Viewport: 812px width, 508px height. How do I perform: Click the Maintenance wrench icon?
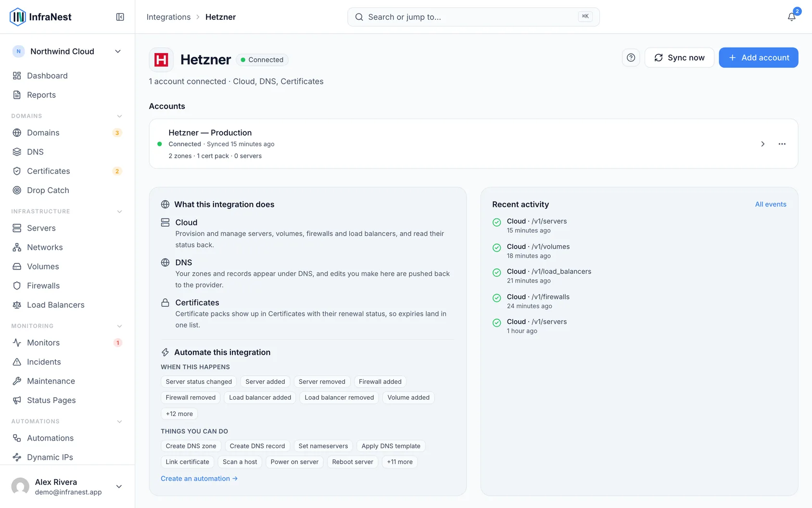click(x=17, y=381)
